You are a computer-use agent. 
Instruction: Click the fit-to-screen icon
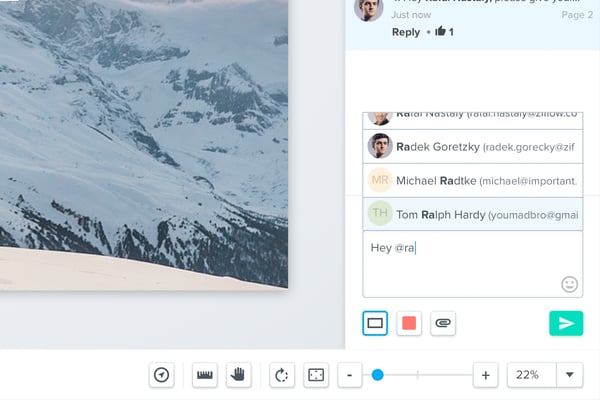tap(316, 375)
